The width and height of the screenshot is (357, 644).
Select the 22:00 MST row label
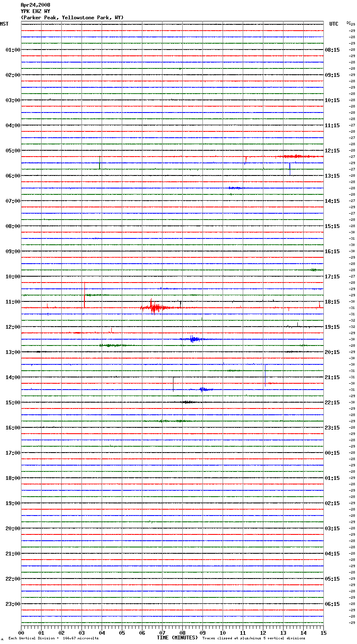pos(13,579)
